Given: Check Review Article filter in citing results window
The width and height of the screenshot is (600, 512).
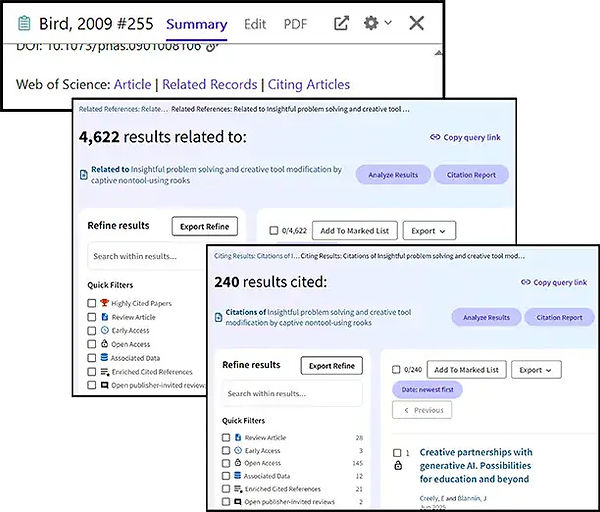Looking at the screenshot, I should pos(226,437).
